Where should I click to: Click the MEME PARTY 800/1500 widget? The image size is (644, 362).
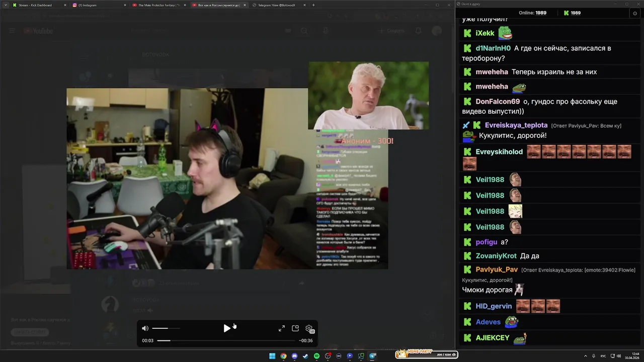427,354
